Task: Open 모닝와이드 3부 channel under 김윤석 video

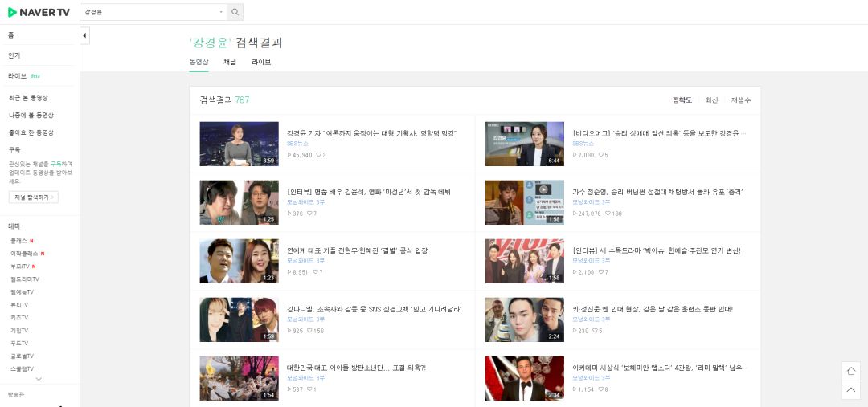Action: point(305,202)
